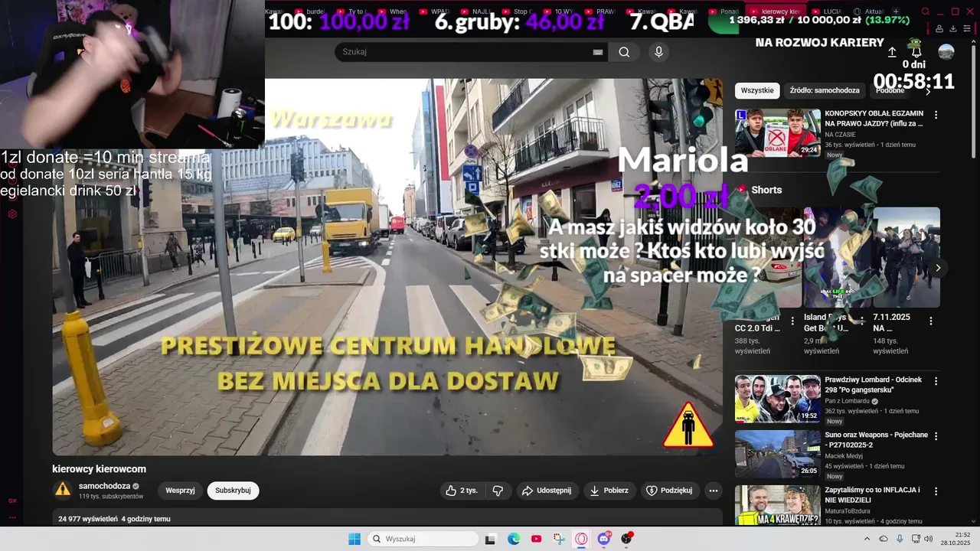Viewport: 980px width, 551px height.
Task: Select the Wszystkie filter chip
Action: click(x=757, y=90)
